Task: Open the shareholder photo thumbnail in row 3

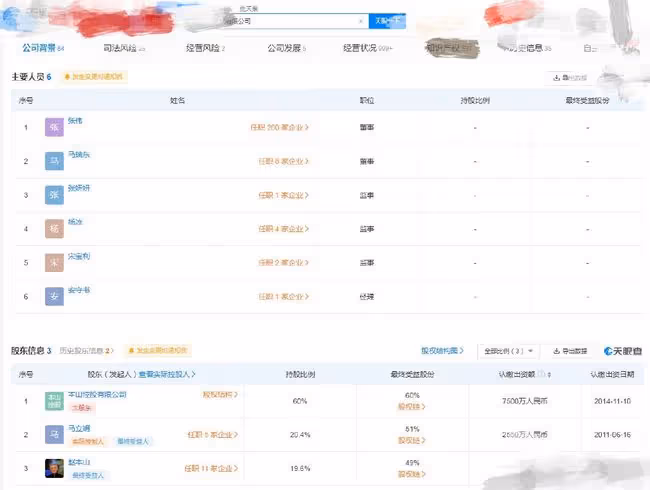Action: click(x=54, y=468)
